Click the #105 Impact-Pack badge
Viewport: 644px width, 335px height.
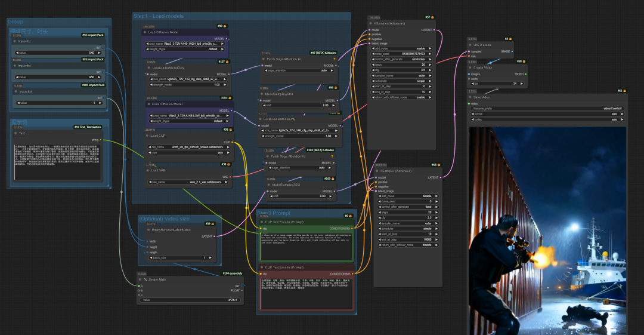tap(93, 85)
